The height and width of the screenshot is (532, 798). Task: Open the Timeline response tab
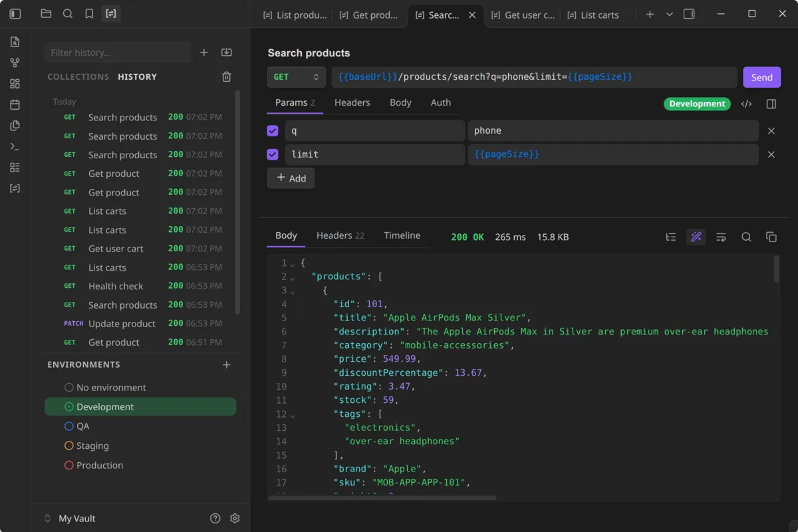[x=402, y=235]
